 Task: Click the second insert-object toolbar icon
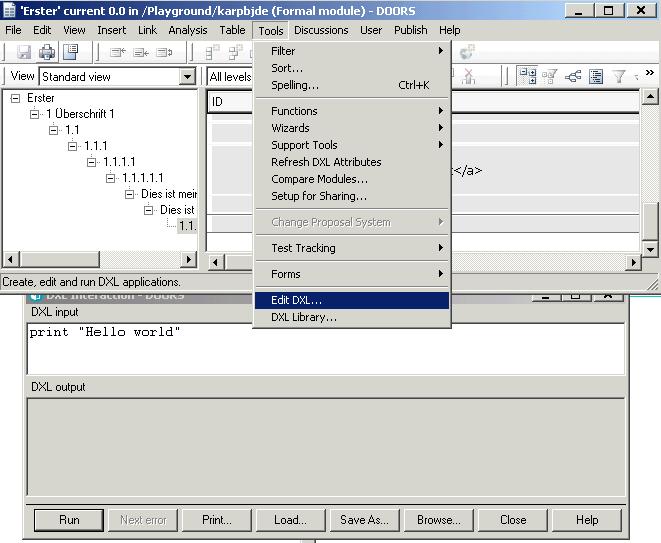[141, 52]
